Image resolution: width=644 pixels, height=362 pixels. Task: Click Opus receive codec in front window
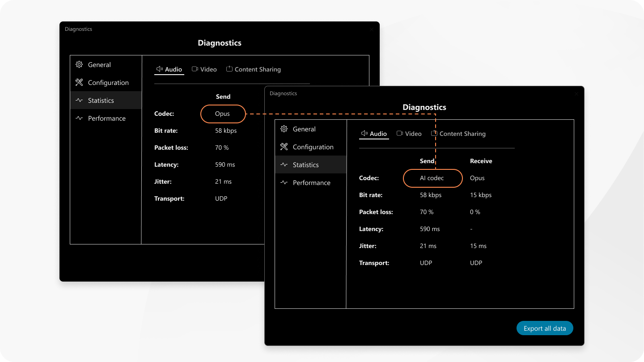pyautogui.click(x=477, y=178)
